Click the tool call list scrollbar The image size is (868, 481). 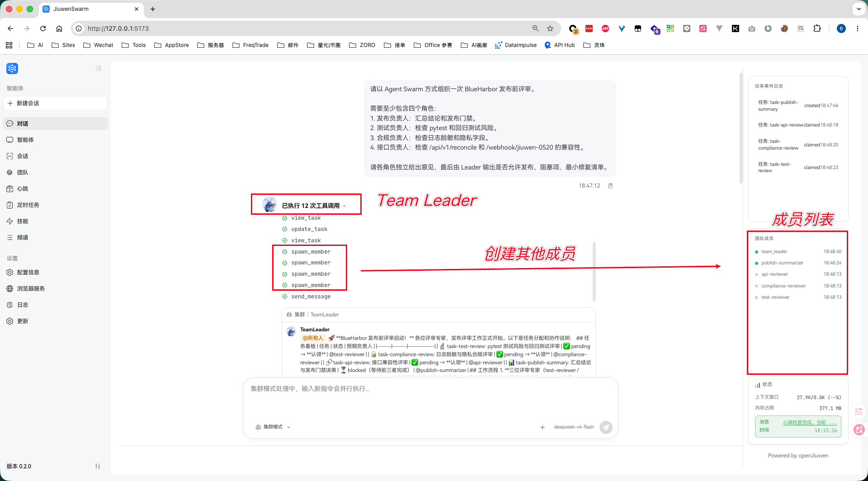pyautogui.click(x=594, y=271)
